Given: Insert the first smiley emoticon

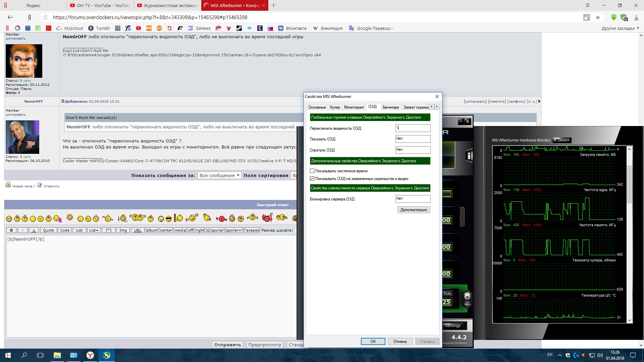Looking at the screenshot, I should click(x=9, y=219).
